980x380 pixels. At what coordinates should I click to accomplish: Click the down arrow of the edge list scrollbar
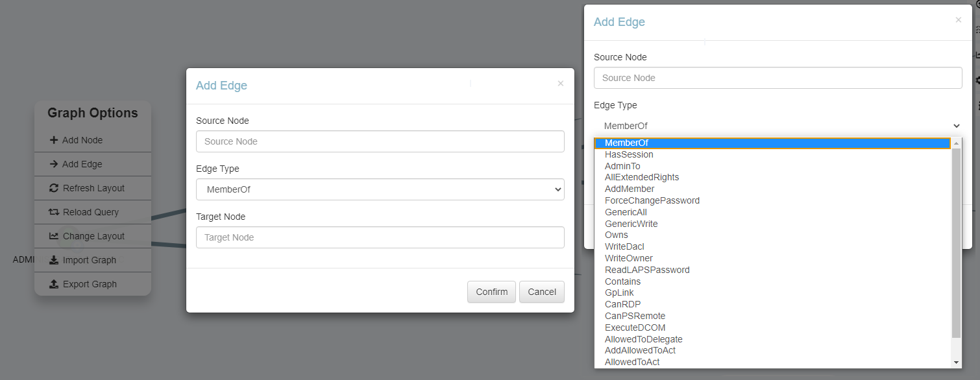click(955, 362)
